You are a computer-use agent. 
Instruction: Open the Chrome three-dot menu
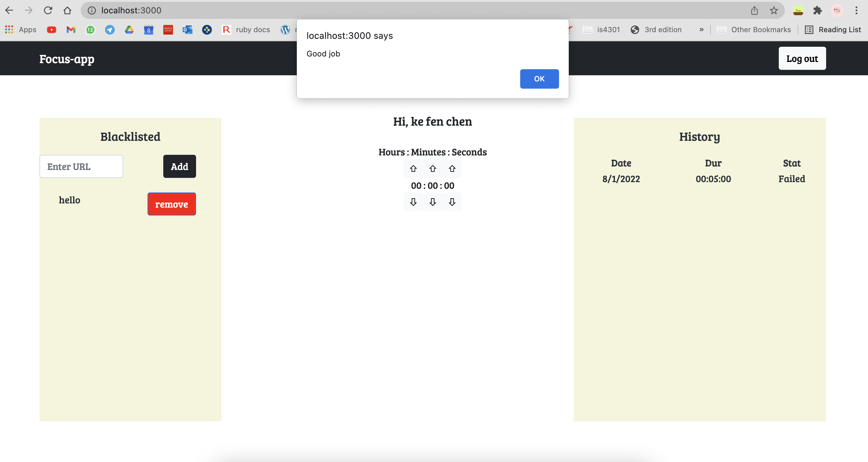click(857, 10)
